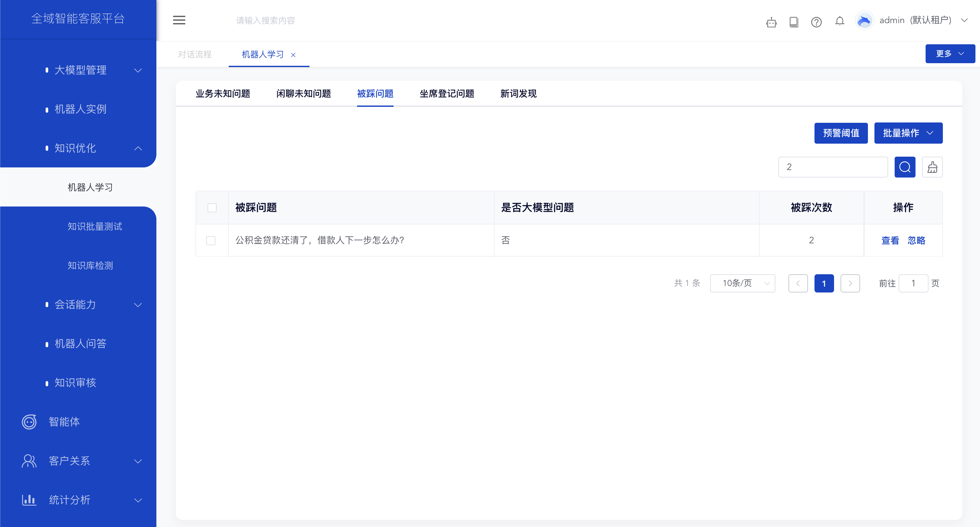Click the 预警阈值 button
980x527 pixels.
tap(841, 133)
